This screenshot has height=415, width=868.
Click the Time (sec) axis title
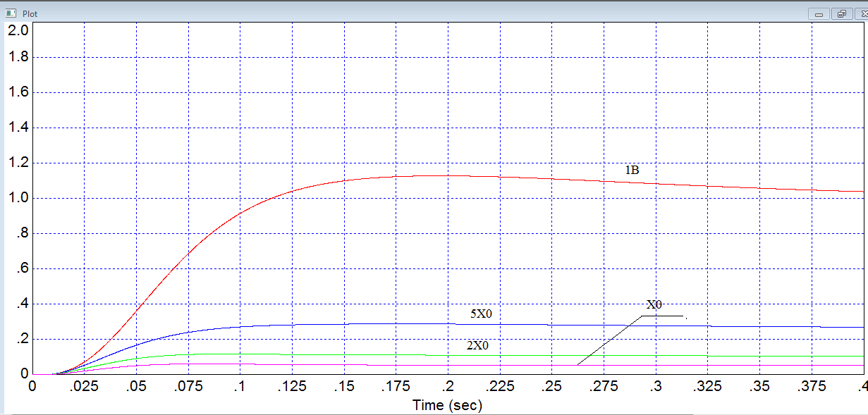[448, 404]
